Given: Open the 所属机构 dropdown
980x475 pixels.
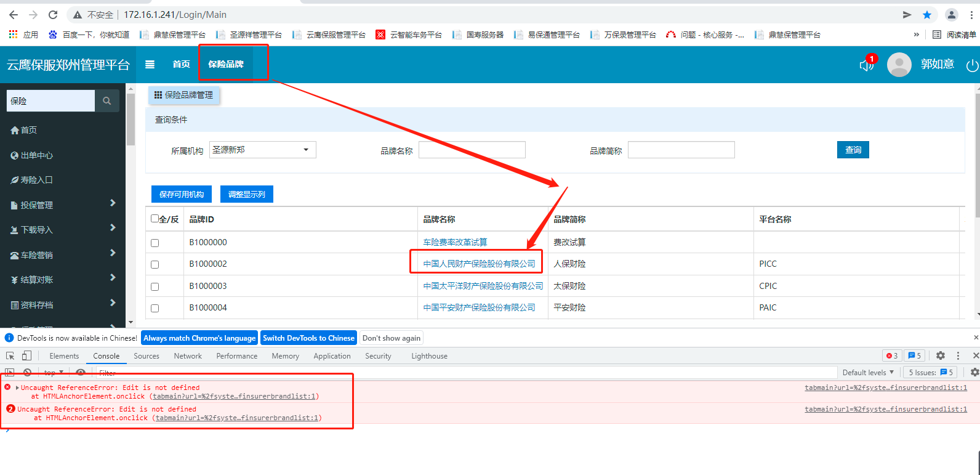Looking at the screenshot, I should pos(262,150).
